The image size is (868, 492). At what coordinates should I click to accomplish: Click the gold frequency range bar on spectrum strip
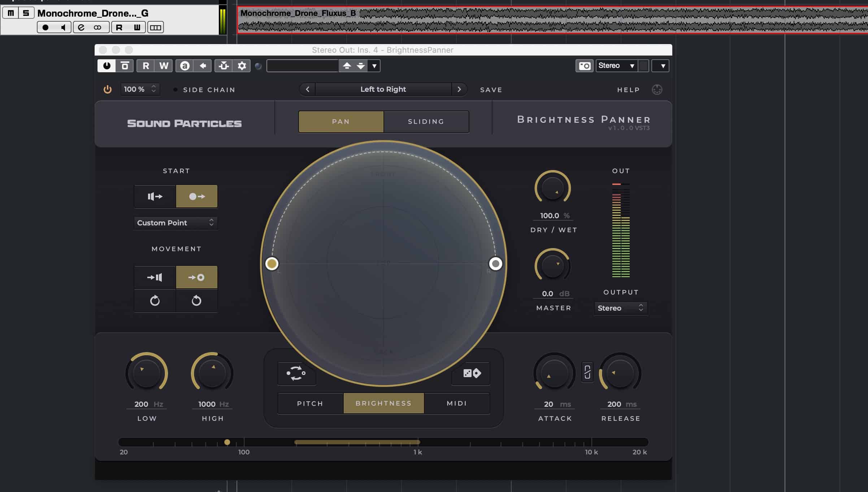(357, 442)
